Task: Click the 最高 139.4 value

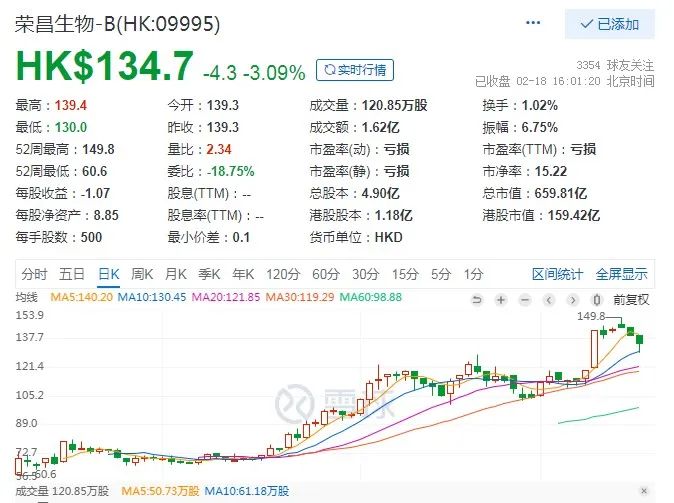Action: (71, 105)
